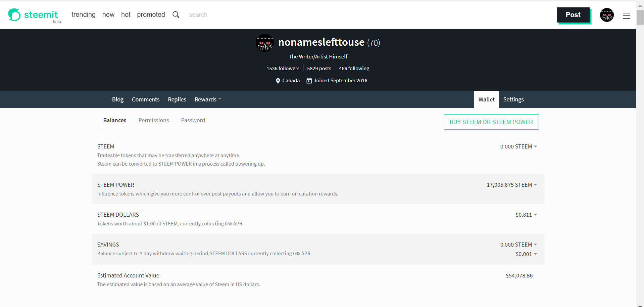Open the Permissions sub-tab
Screen dimensions: 644x307
click(154, 120)
